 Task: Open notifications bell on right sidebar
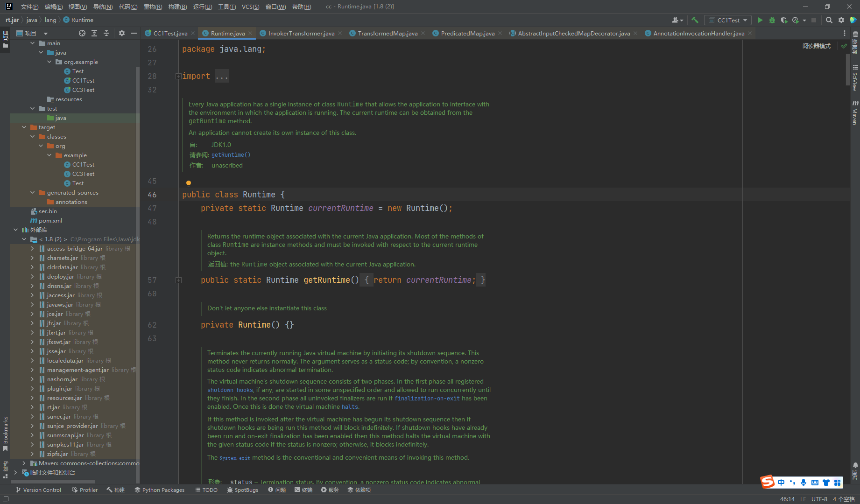[855, 466]
